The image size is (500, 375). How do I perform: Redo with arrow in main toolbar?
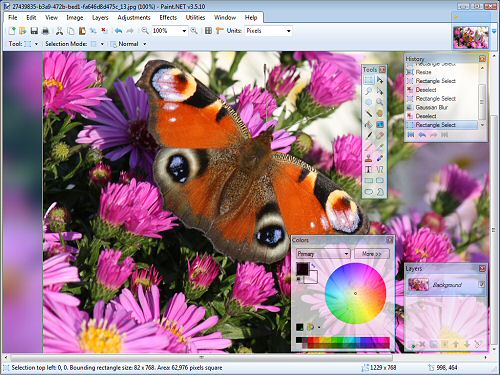[130, 31]
